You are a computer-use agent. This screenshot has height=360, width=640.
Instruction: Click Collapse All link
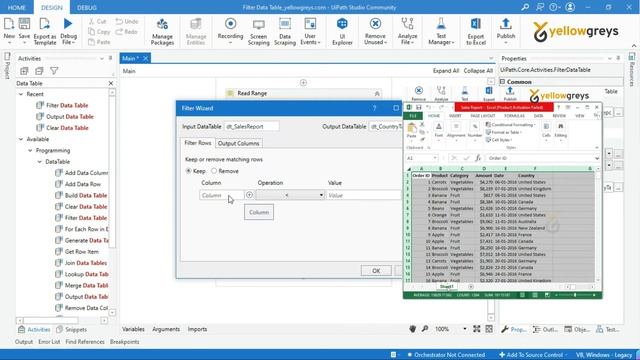pos(478,71)
